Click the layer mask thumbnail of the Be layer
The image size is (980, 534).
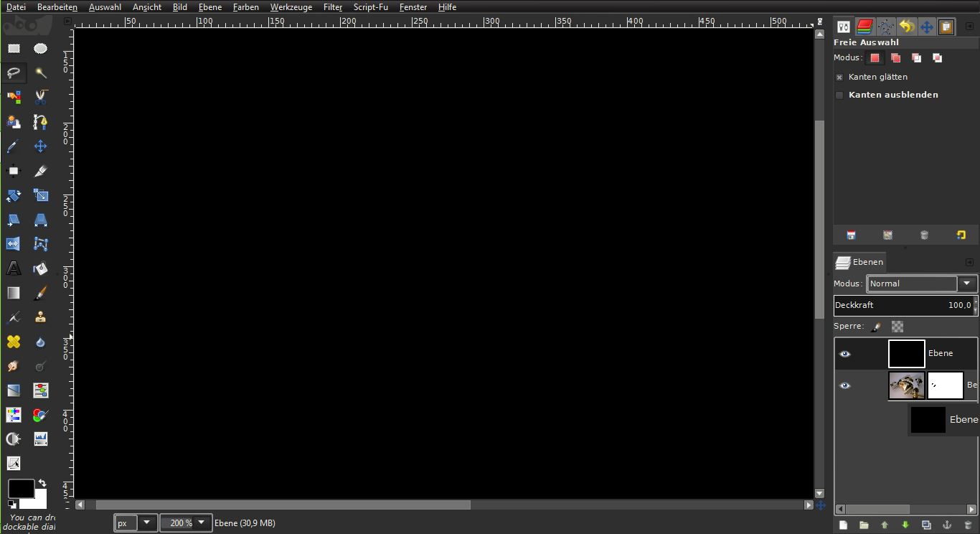click(x=945, y=385)
